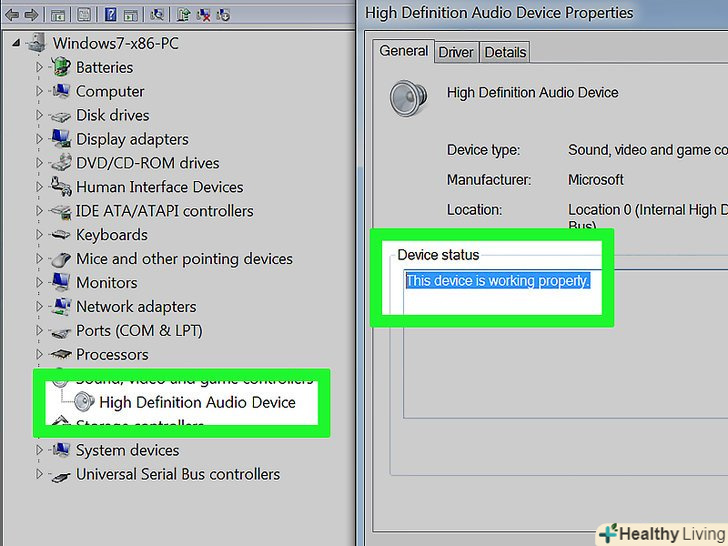
Task: Collapse the Windows7-x86-PC root node
Action: pyautogui.click(x=16, y=43)
